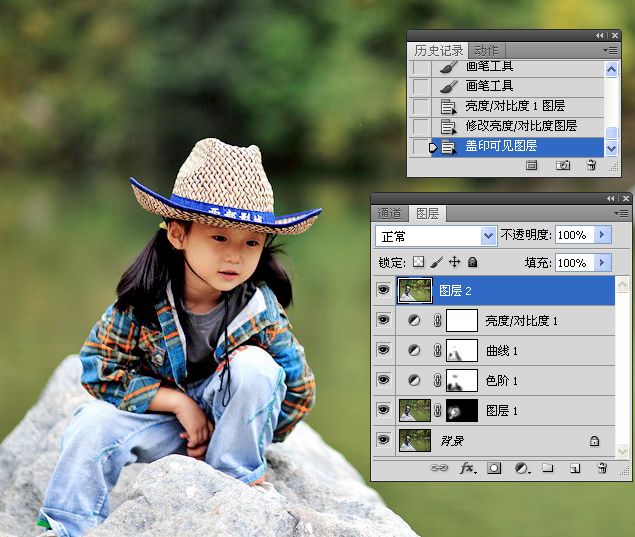Hide 图层 1 via eye icon
Screen dimensions: 635x537
(384, 410)
